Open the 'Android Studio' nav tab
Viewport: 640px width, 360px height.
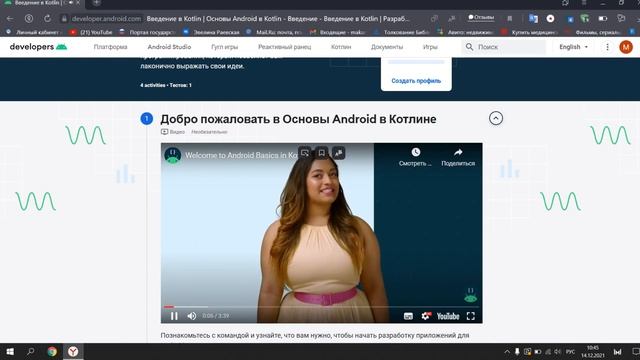click(169, 47)
